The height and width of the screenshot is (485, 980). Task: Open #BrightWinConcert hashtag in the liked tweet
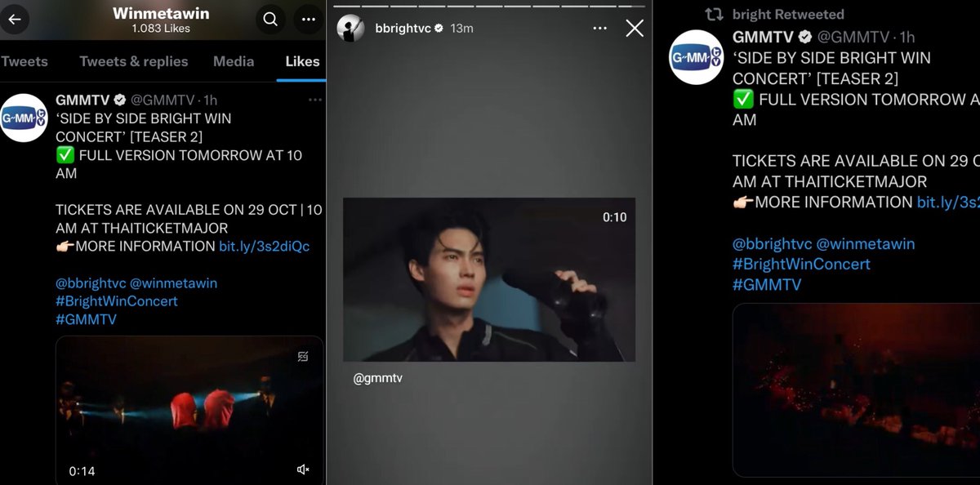[116, 301]
